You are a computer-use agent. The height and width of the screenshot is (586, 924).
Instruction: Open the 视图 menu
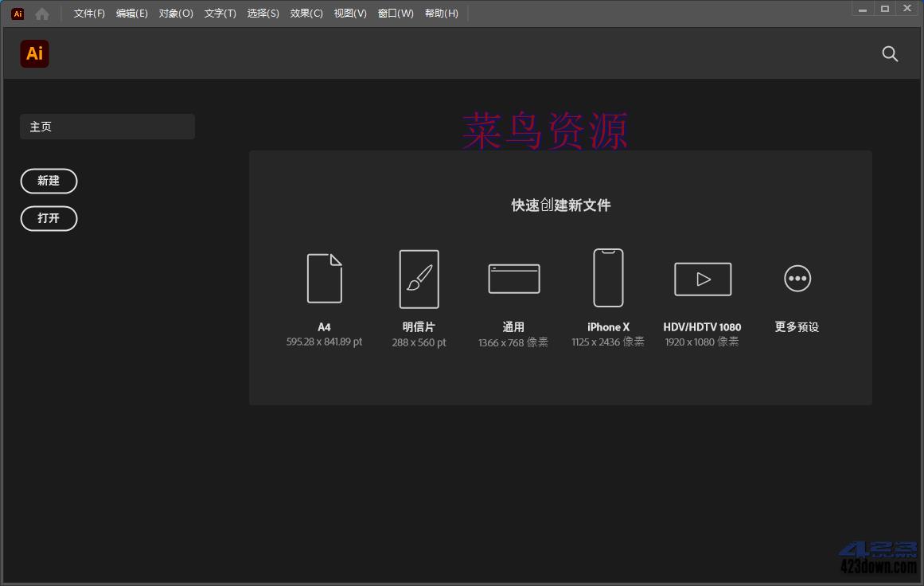tap(350, 13)
